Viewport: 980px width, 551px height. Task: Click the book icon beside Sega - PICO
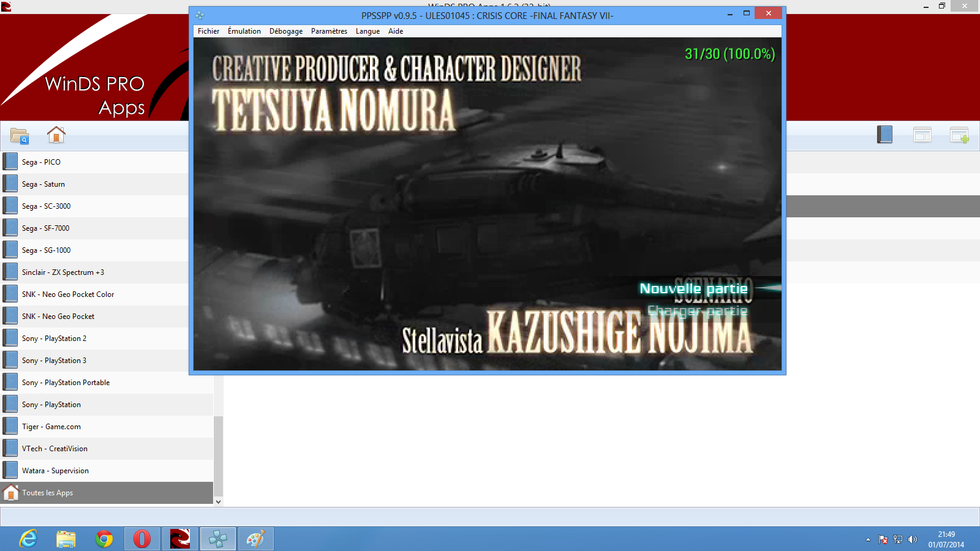click(10, 162)
